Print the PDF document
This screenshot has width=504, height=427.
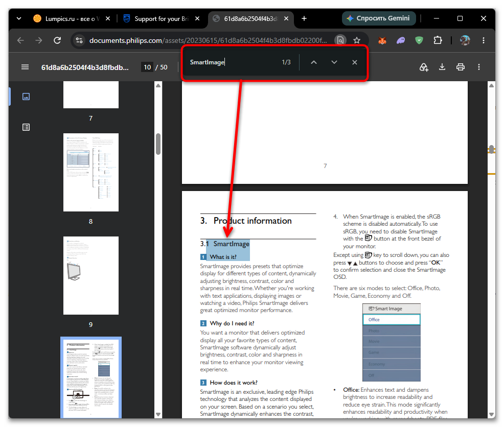[x=460, y=67]
